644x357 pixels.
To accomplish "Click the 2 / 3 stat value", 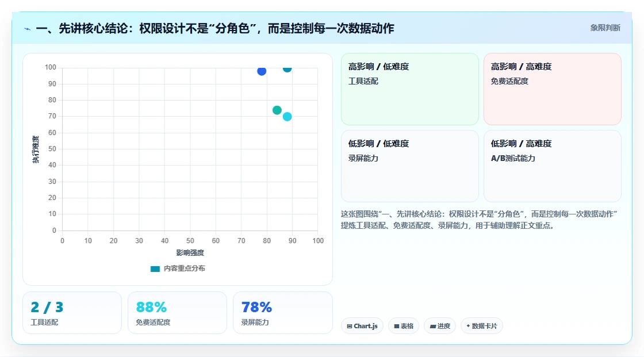I will [47, 308].
